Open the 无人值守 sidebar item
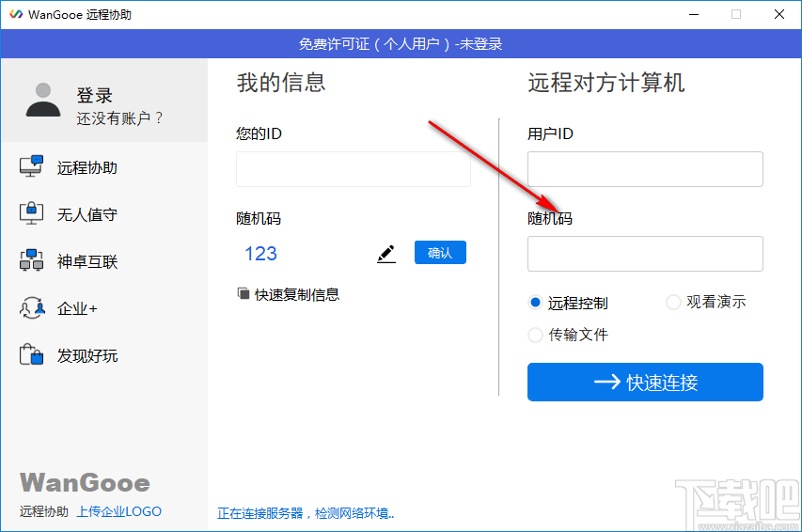 [x=87, y=215]
